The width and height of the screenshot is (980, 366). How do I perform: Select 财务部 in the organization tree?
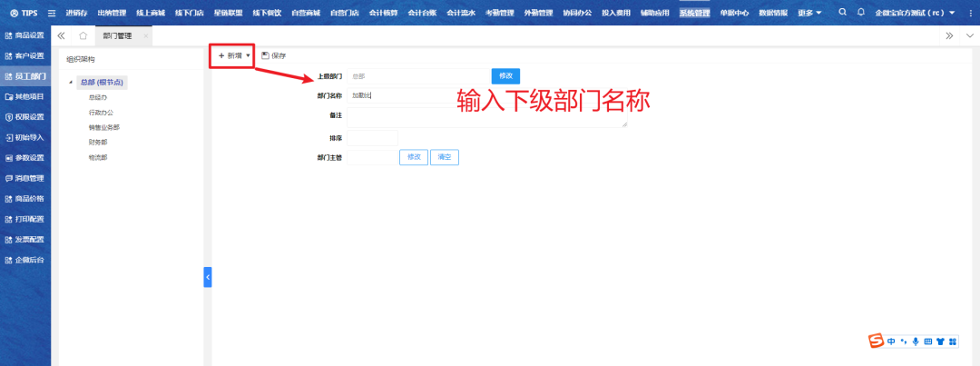click(x=98, y=142)
